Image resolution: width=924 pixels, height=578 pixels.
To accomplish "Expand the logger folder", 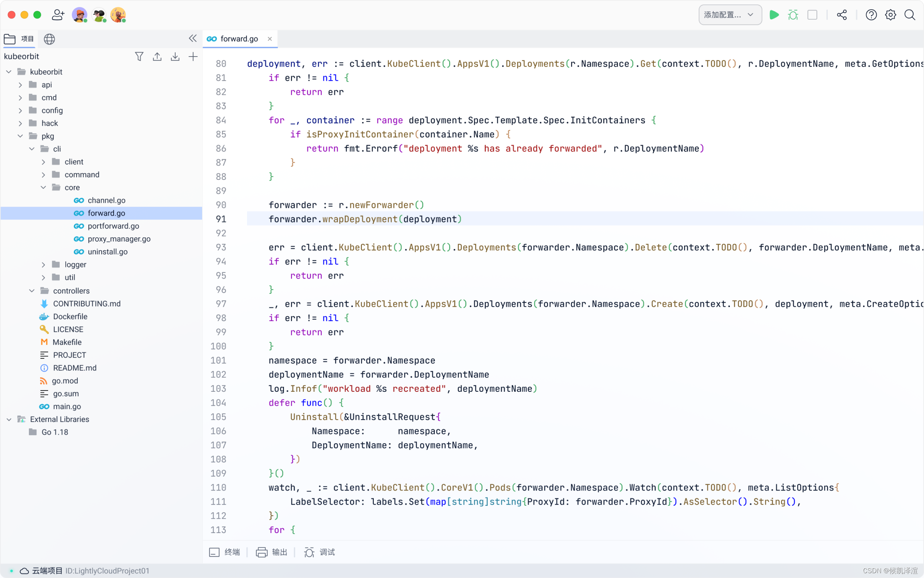I will click(43, 265).
